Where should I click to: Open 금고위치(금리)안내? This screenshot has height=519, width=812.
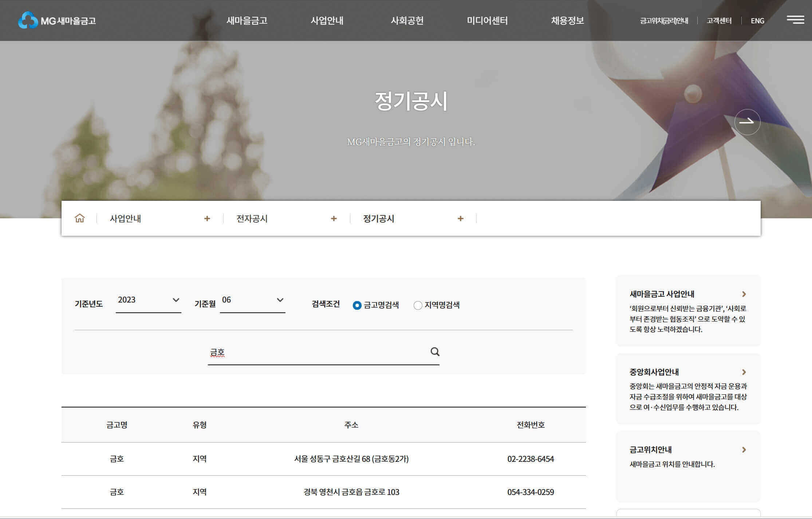click(x=664, y=21)
